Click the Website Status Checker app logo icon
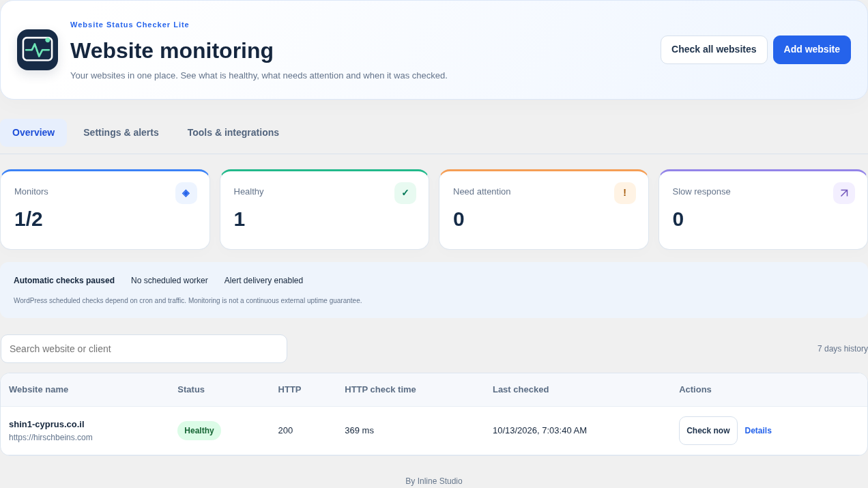The width and height of the screenshot is (868, 488). 38,50
